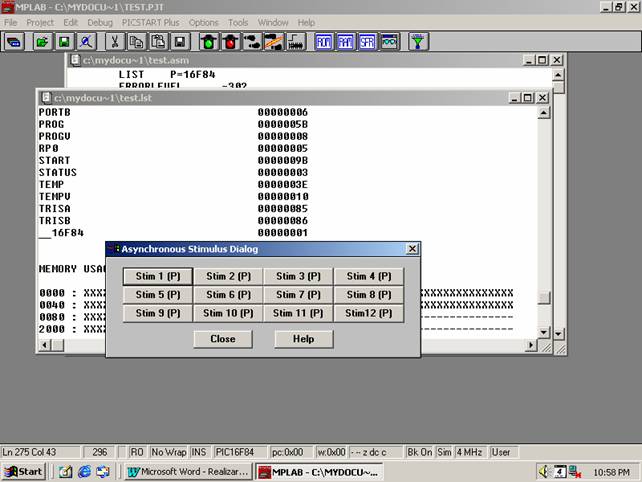This screenshot has width=642, height=482.
Task: Click the Stim 6 (P) button
Action: 228,295
